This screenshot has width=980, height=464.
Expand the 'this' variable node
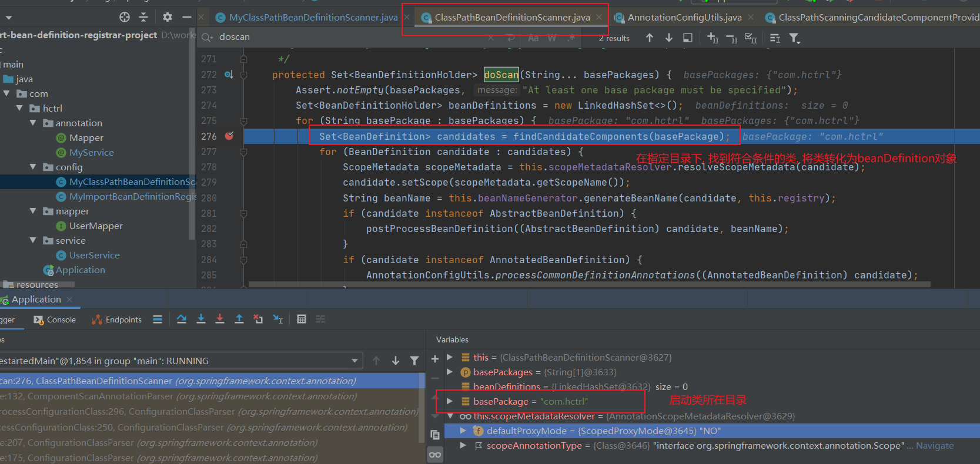click(450, 357)
